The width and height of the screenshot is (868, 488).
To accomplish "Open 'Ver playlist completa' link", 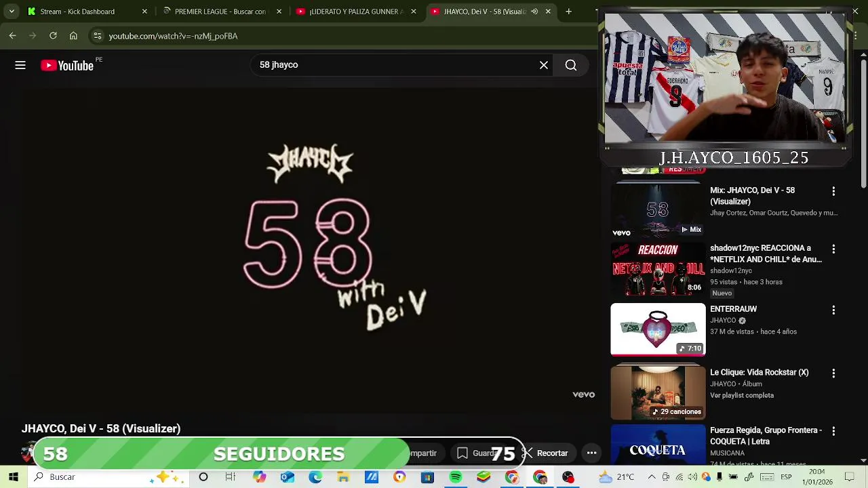I will (742, 395).
